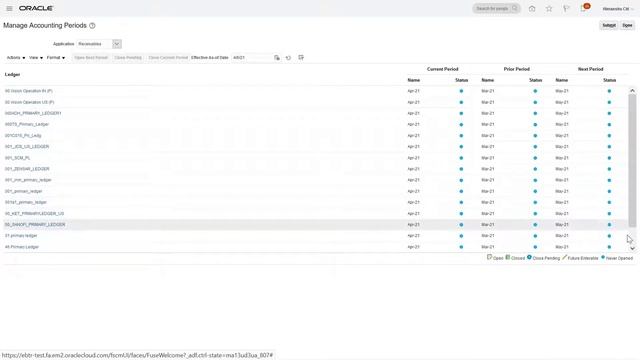The width and height of the screenshot is (640, 360).
Task: Click current period status dot for 001_SCM_PL
Action: [461, 158]
